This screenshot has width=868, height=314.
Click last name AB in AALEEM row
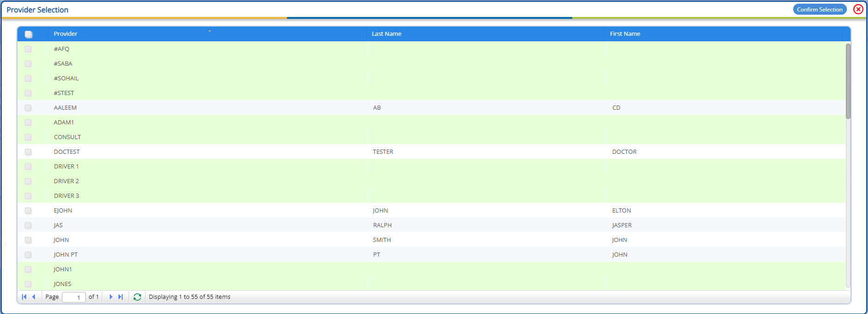377,108
